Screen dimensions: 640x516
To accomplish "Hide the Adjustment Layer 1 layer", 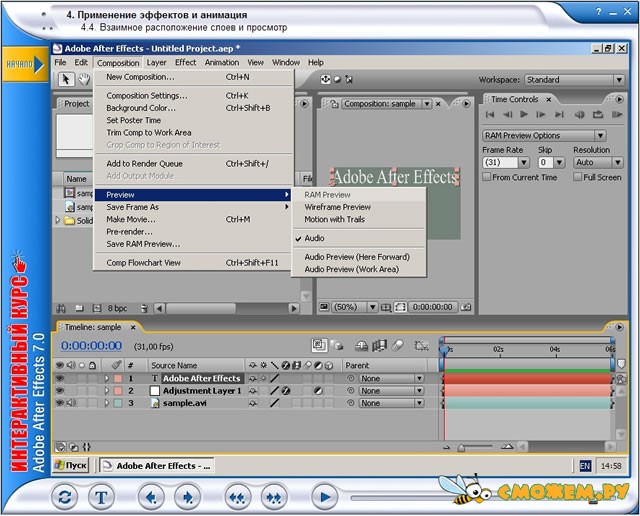I will [x=60, y=391].
